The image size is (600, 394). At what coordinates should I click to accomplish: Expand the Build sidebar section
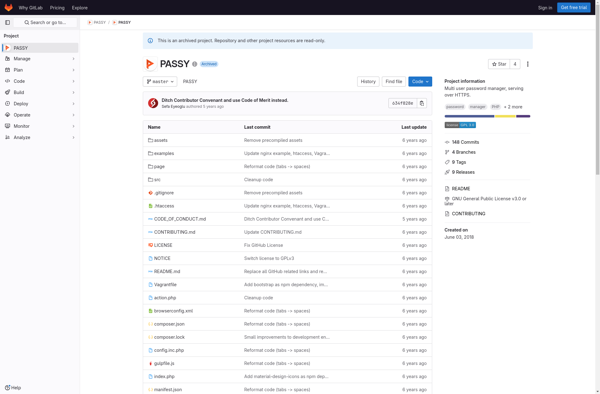(39, 92)
